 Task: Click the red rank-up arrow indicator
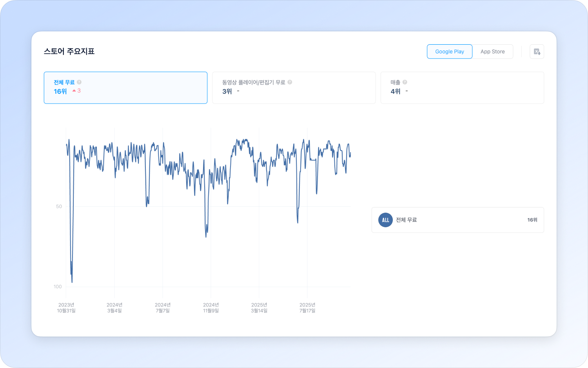coord(74,91)
